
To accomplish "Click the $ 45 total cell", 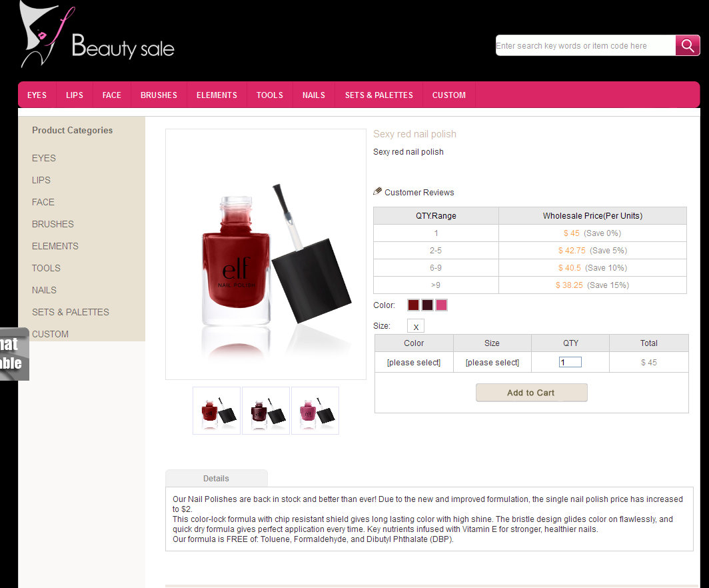I will [x=649, y=362].
